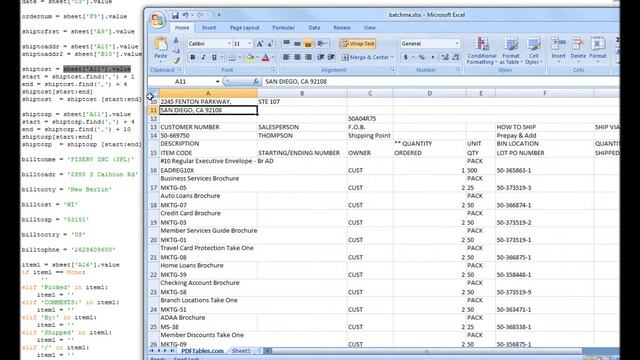This screenshot has height=360, width=640.
Task: Switch to the Sheet1 worksheet tab
Action: [x=241, y=351]
